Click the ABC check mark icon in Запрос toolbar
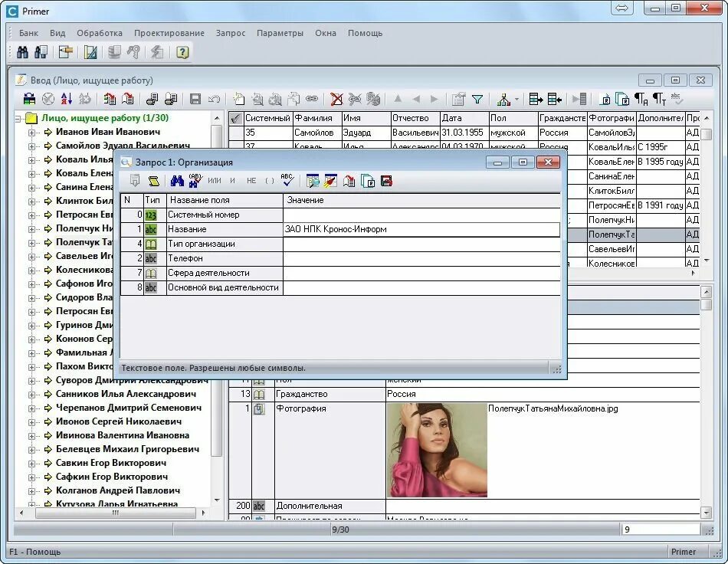728x564 pixels. tap(287, 180)
